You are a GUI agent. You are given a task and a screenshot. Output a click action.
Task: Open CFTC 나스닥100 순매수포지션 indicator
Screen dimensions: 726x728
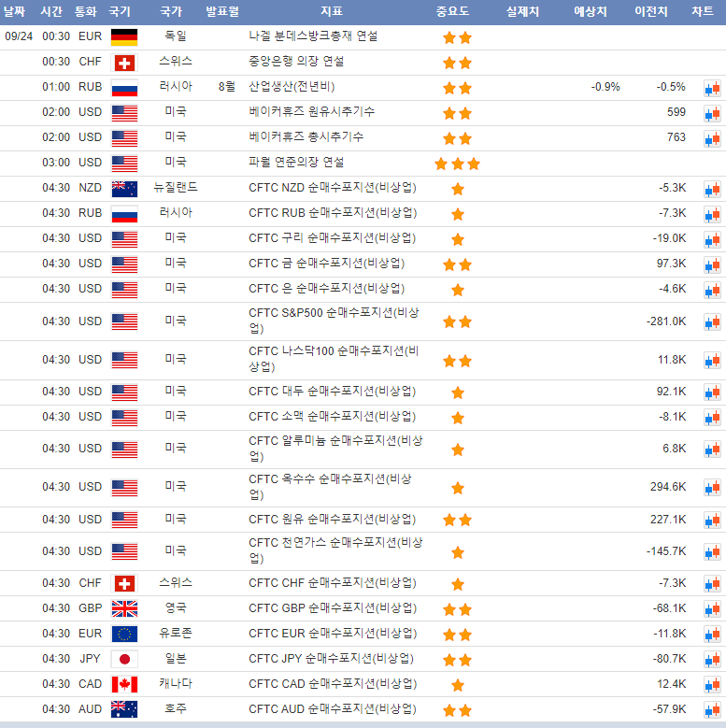(x=334, y=359)
